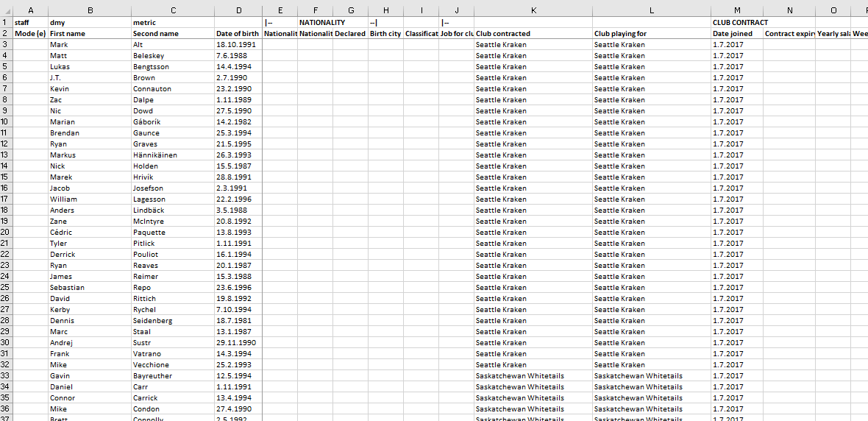Click 'Seattle Kraken' club playing for Mike Vecchione

click(x=619, y=364)
